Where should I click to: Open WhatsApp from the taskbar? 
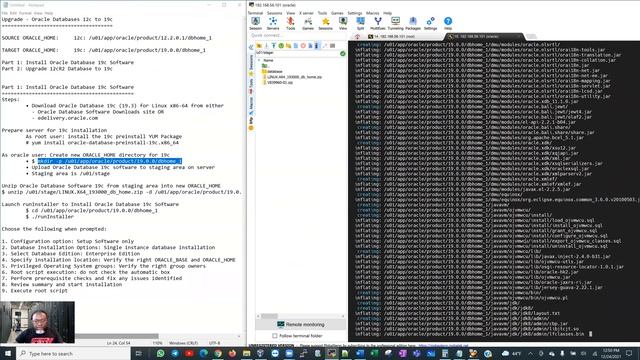pos(160,353)
